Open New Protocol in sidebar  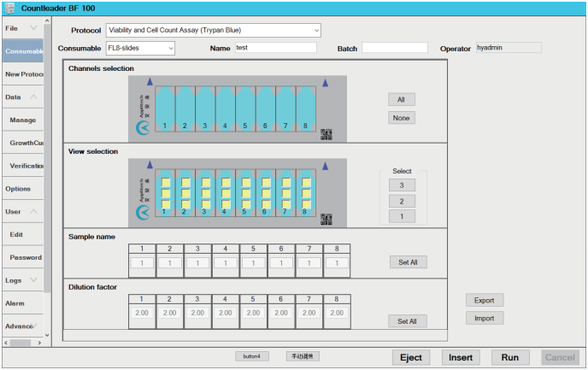(x=23, y=74)
